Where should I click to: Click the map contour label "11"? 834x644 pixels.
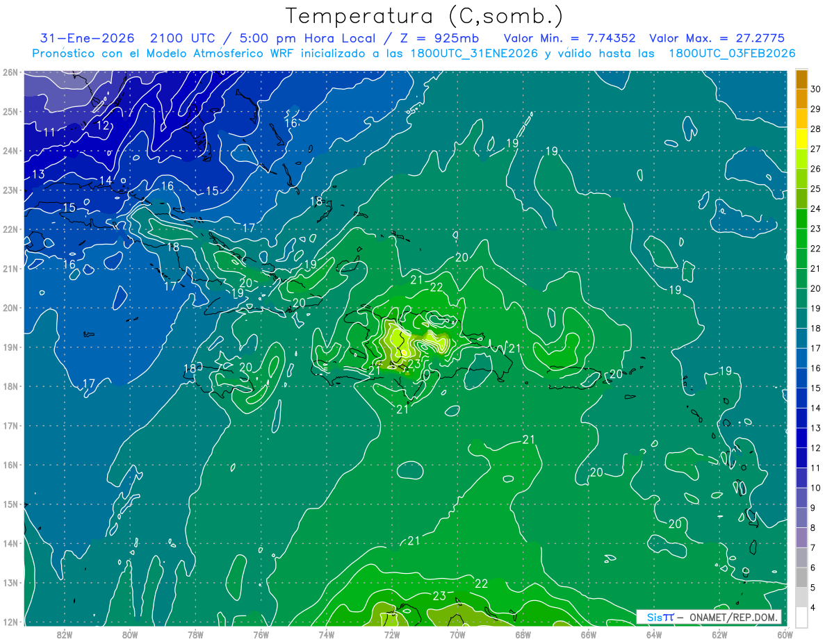[49, 133]
